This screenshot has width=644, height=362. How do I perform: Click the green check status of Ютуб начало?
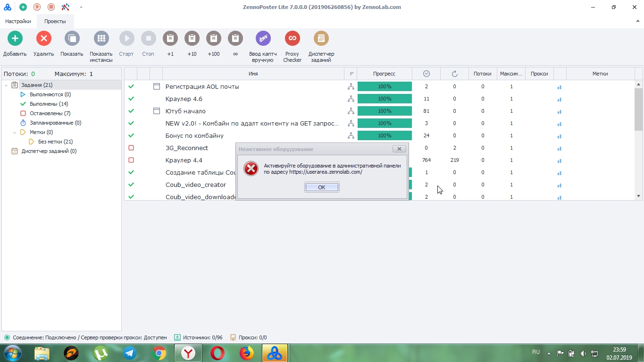[131, 111]
